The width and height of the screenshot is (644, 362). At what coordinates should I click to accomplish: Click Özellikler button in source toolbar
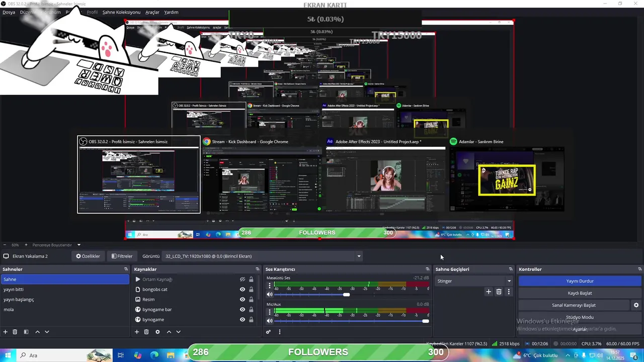pos(88,256)
